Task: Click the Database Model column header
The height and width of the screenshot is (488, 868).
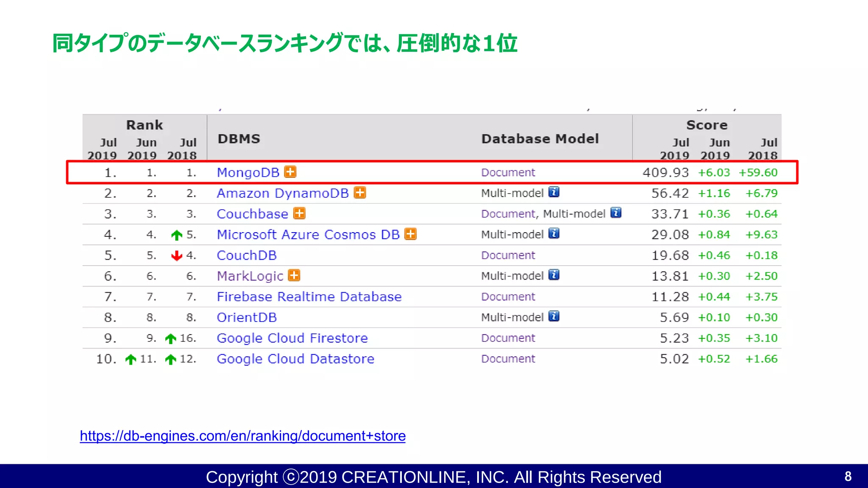Action: [540, 139]
